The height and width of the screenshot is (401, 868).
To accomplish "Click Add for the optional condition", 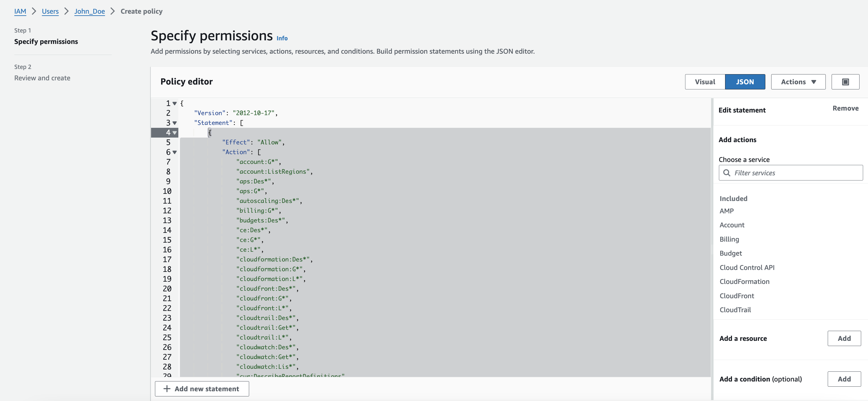I will (x=844, y=379).
